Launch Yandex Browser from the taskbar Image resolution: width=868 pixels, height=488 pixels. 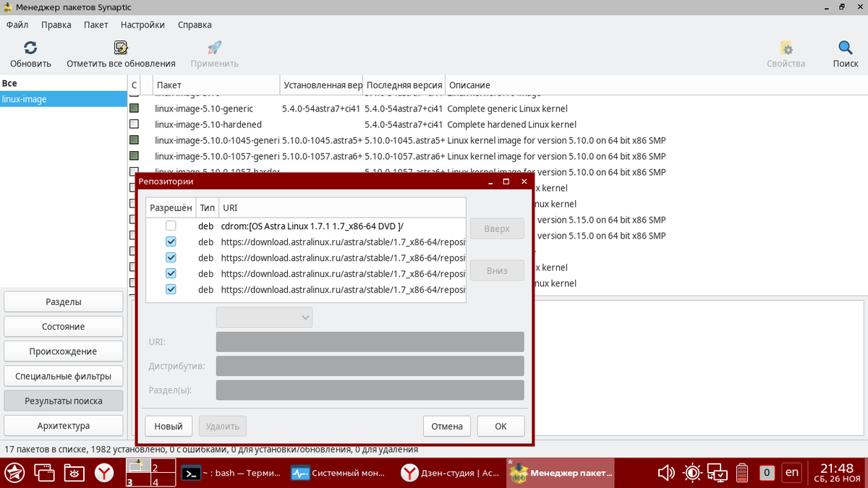point(105,474)
